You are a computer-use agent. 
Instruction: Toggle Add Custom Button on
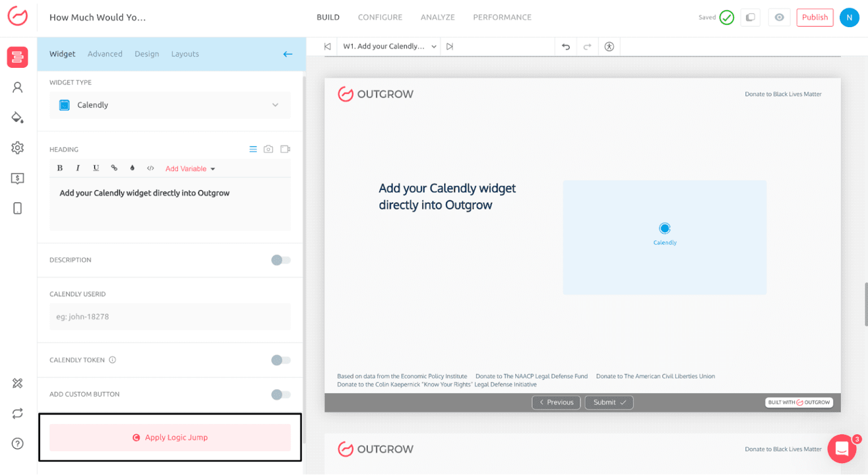[280, 395]
